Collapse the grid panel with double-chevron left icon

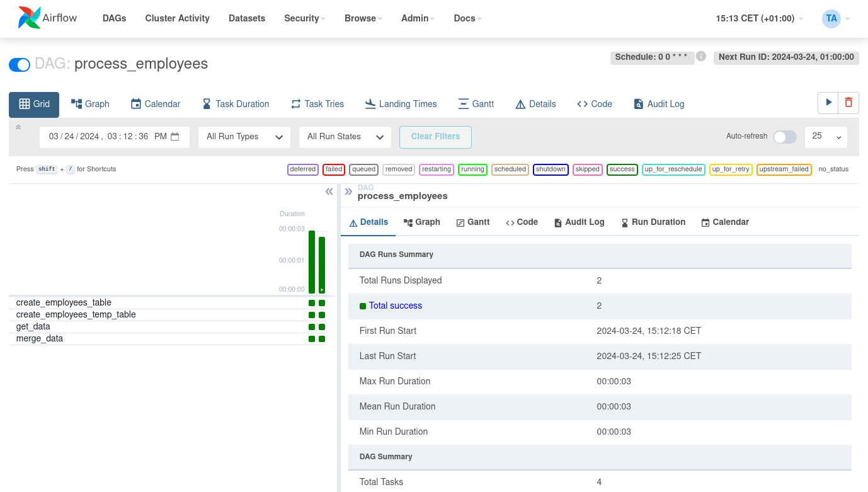coord(329,192)
